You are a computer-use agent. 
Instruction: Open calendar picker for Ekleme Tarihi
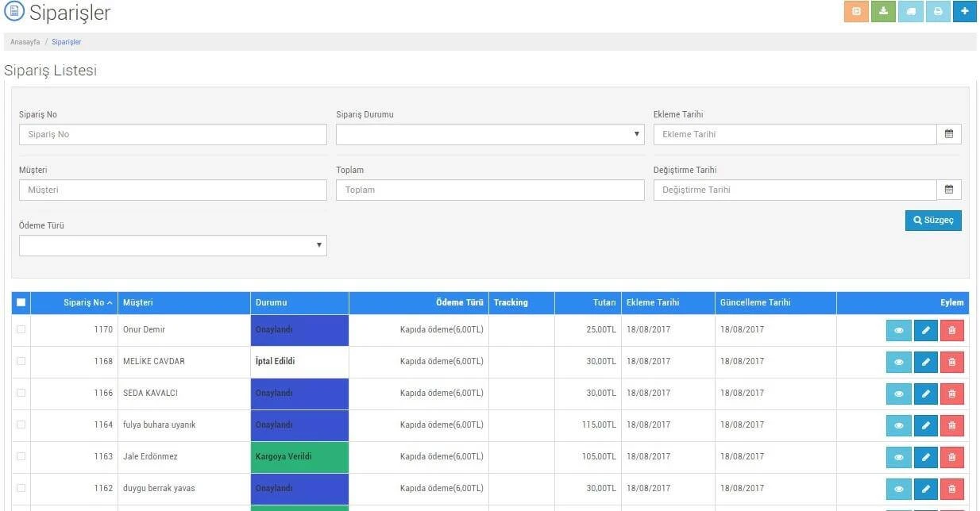tap(948, 134)
